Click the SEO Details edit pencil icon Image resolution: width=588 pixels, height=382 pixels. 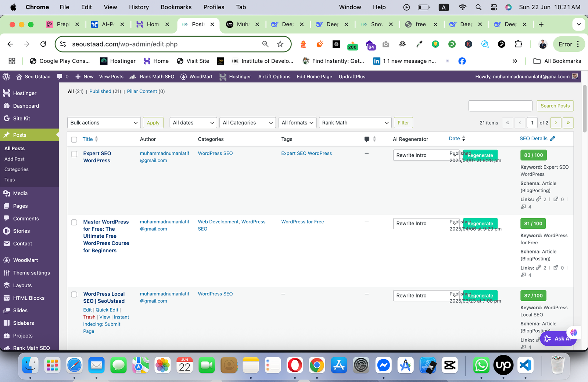tap(553, 138)
